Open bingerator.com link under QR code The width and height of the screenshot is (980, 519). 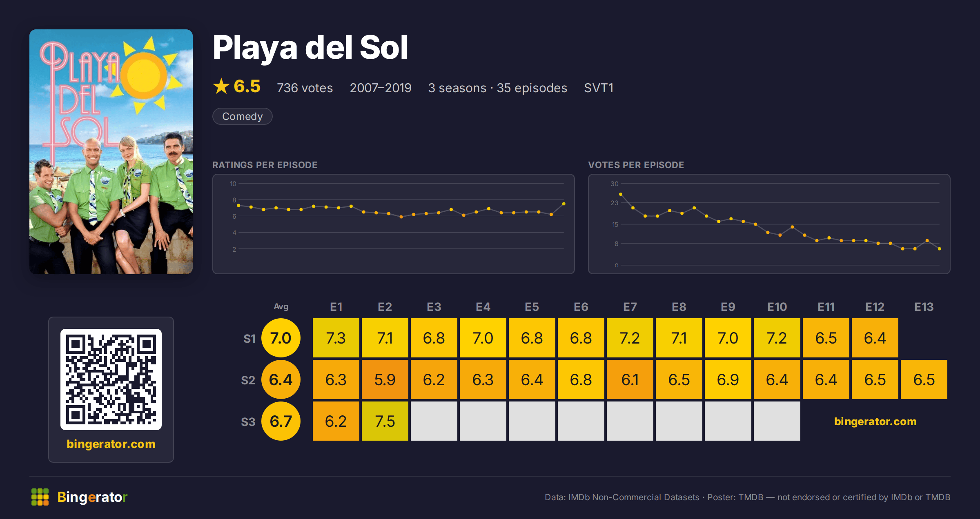[111, 444]
